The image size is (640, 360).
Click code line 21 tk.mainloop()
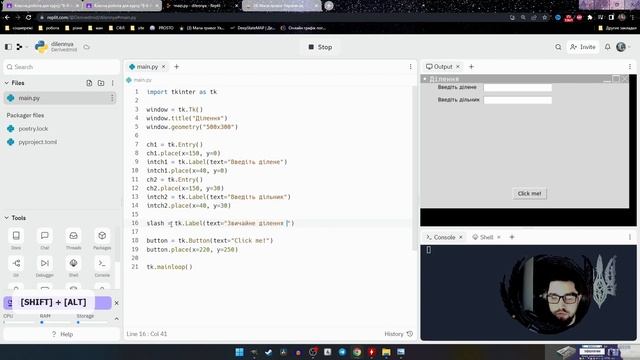(x=169, y=267)
